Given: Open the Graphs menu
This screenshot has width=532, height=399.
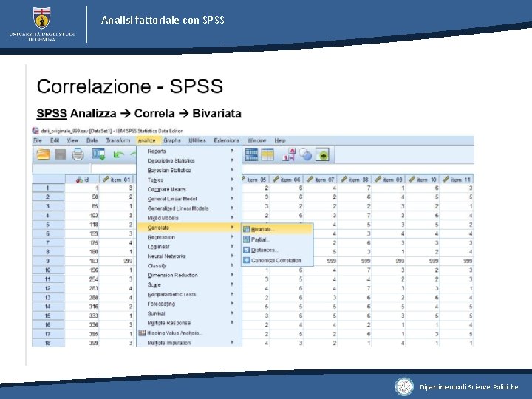Looking at the screenshot, I should pos(172,140).
